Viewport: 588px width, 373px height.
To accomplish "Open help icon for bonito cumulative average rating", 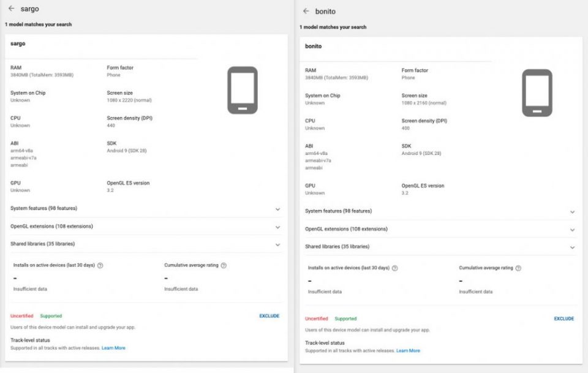I will click(518, 268).
